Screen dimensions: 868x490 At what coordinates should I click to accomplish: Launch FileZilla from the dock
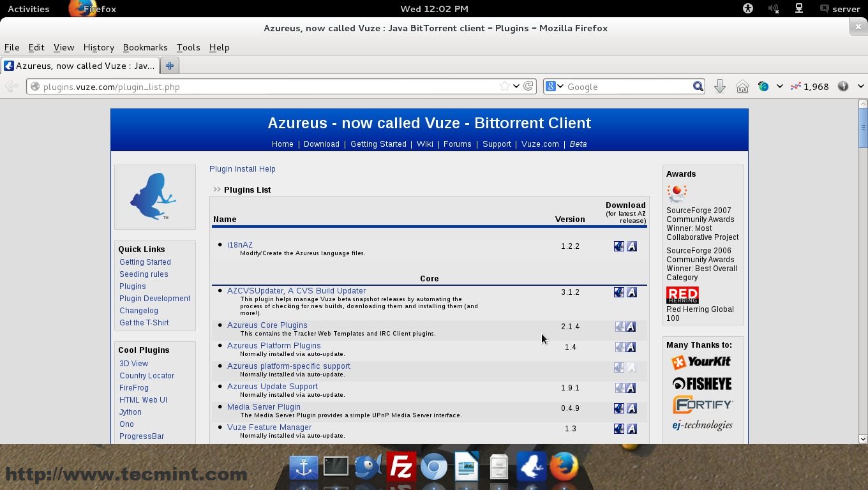click(x=402, y=468)
